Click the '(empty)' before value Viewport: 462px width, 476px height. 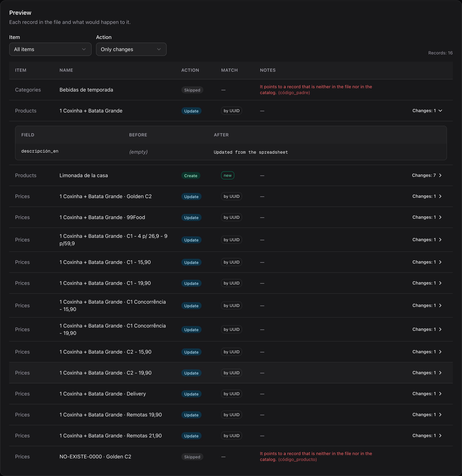pos(138,152)
